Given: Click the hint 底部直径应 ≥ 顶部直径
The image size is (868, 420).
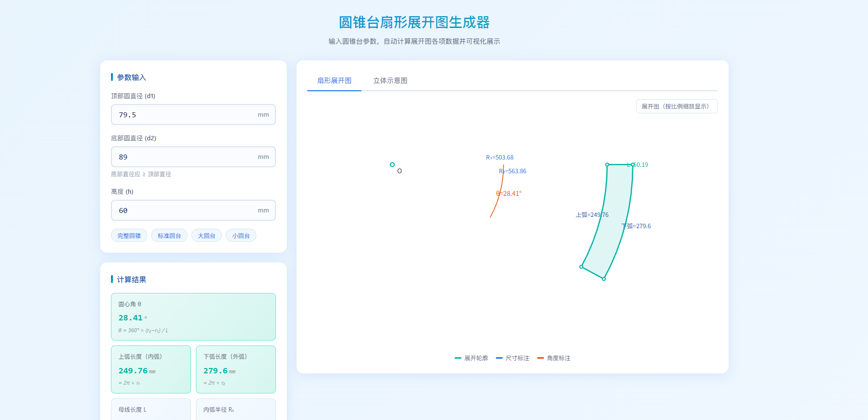Looking at the screenshot, I should pyautogui.click(x=141, y=174).
